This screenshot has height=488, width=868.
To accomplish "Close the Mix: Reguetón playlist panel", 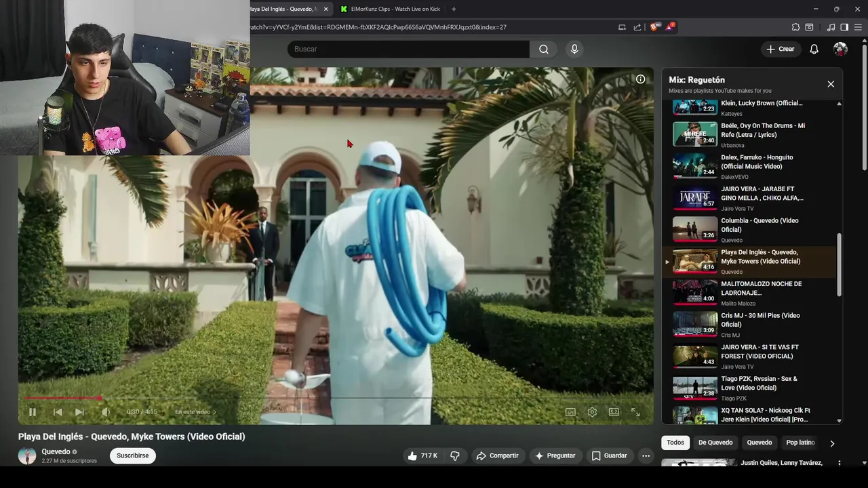I will [x=831, y=84].
